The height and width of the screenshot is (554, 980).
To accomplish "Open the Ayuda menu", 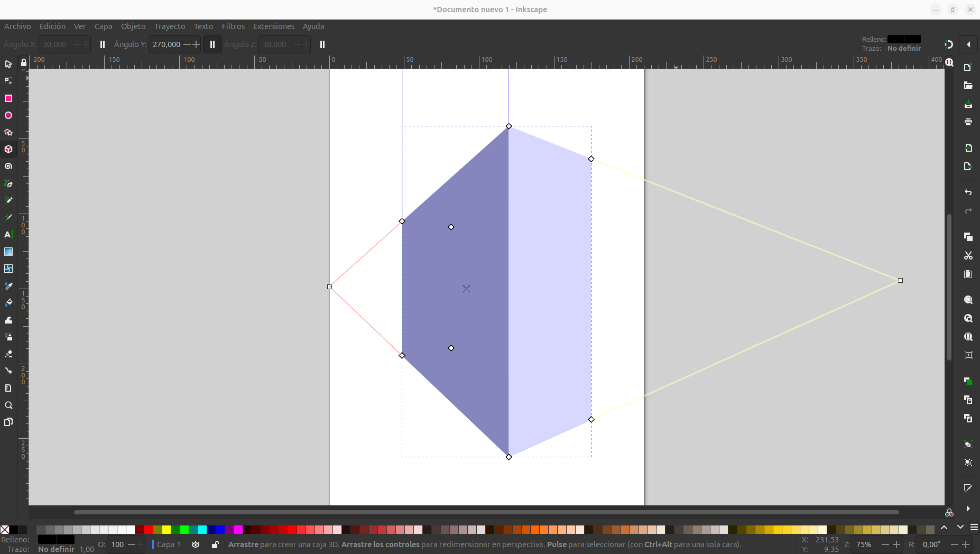I will (x=313, y=26).
